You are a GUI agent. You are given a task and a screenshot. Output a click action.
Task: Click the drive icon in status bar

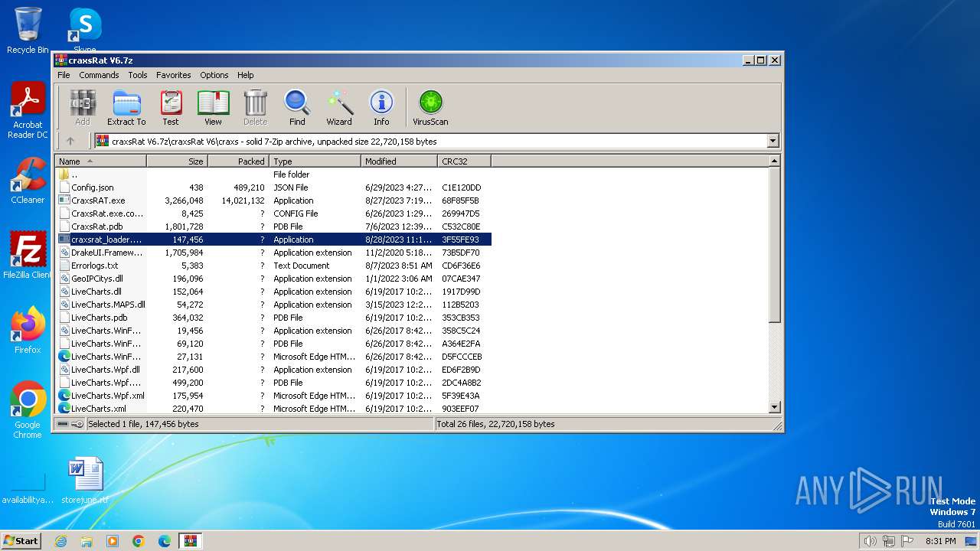click(63, 423)
